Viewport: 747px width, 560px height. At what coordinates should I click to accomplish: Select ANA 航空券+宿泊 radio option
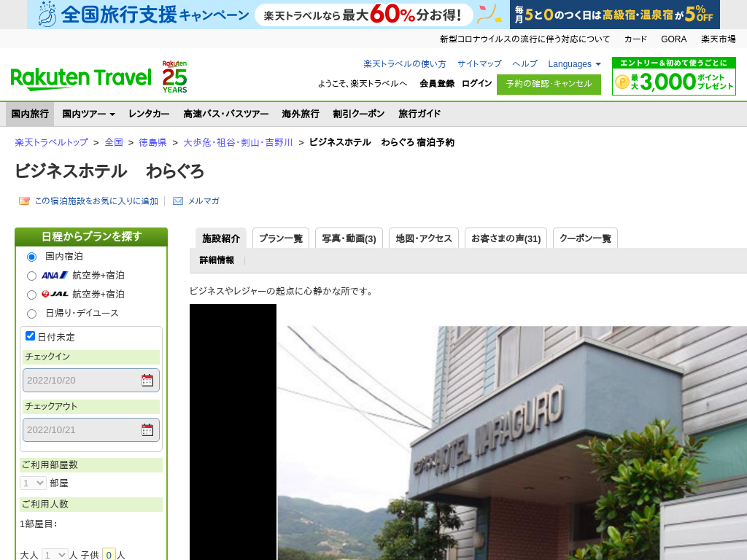[x=31, y=276]
